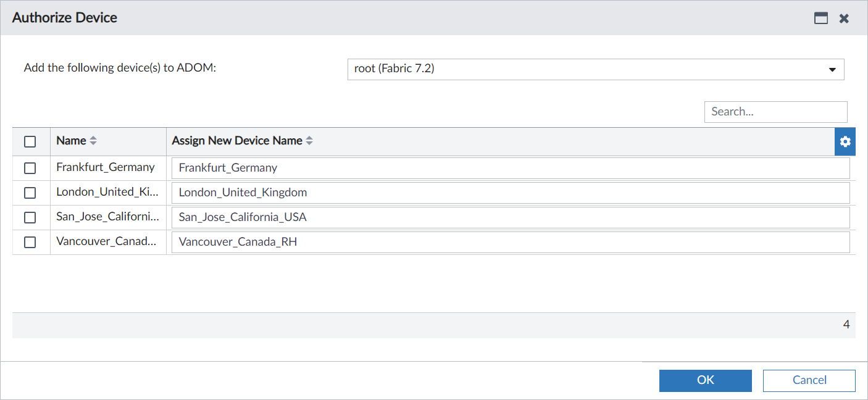Image resolution: width=868 pixels, height=400 pixels.
Task: Check the London_United_Kingdom device checkbox
Action: (x=30, y=192)
